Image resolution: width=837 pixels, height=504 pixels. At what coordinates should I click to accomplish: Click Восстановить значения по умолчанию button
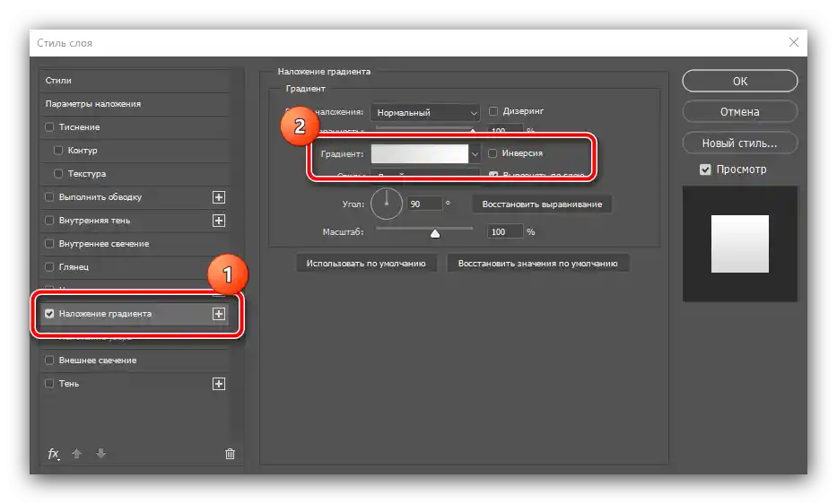pyautogui.click(x=537, y=264)
